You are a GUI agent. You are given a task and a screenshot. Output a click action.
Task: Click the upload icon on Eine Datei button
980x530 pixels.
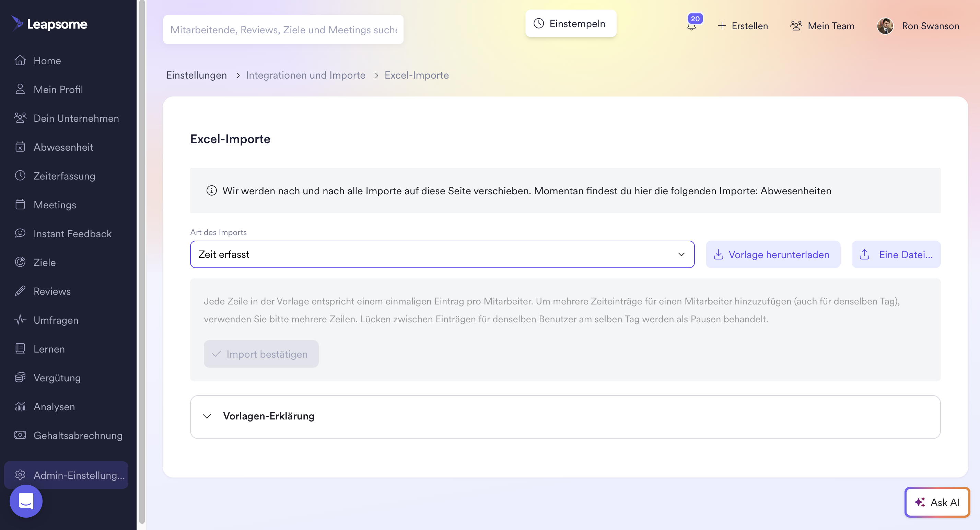864,254
